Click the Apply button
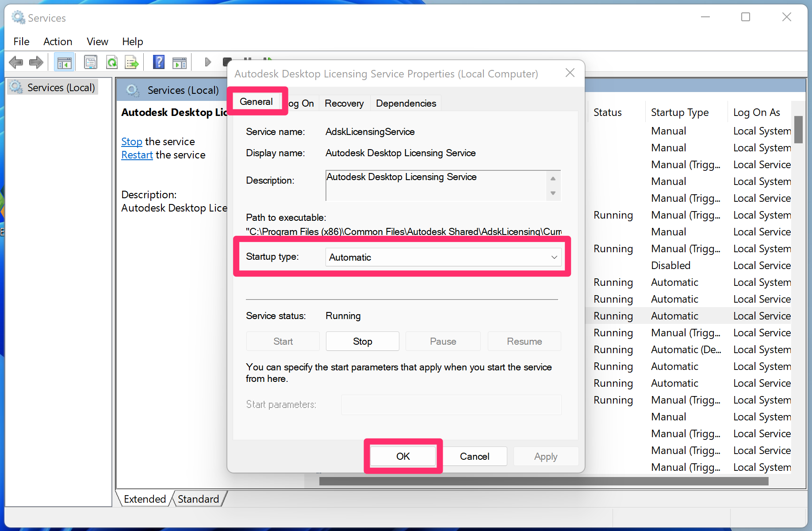The height and width of the screenshot is (531, 812). tap(546, 456)
